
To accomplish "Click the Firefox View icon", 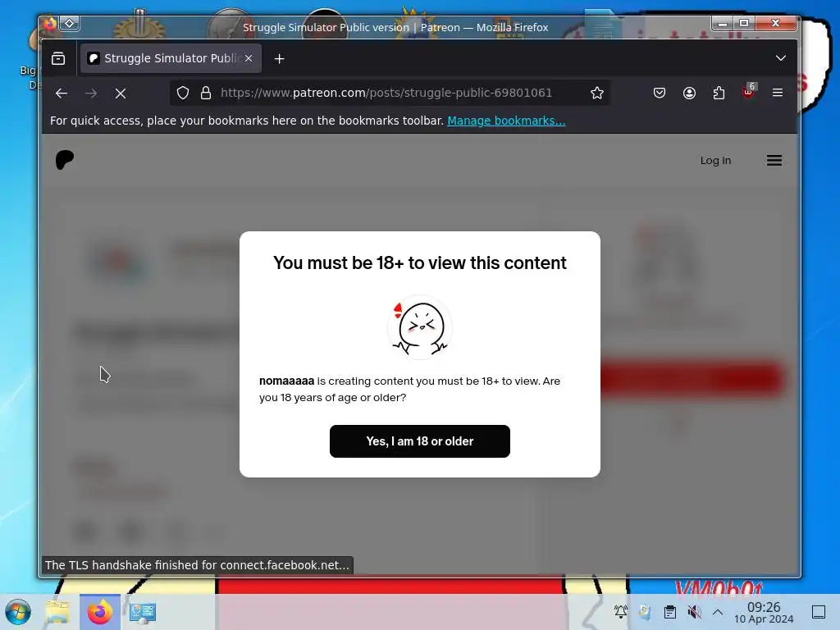I will pyautogui.click(x=58, y=58).
